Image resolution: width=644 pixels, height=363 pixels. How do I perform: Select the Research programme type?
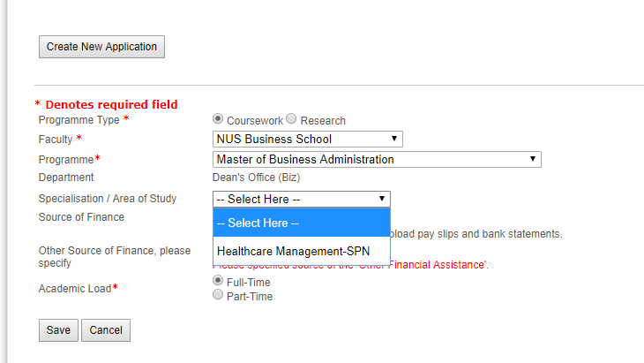tap(291, 119)
